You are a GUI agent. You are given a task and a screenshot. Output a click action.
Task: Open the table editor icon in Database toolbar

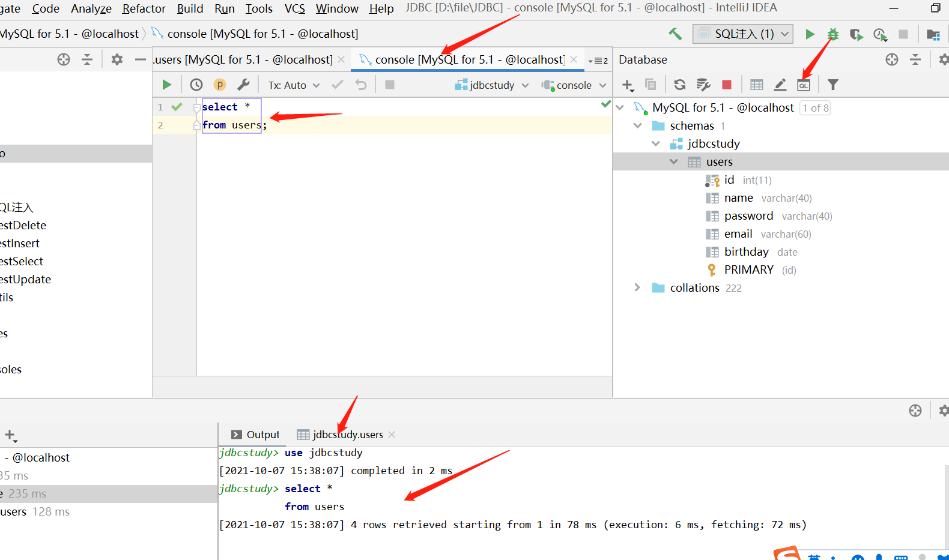pos(757,85)
